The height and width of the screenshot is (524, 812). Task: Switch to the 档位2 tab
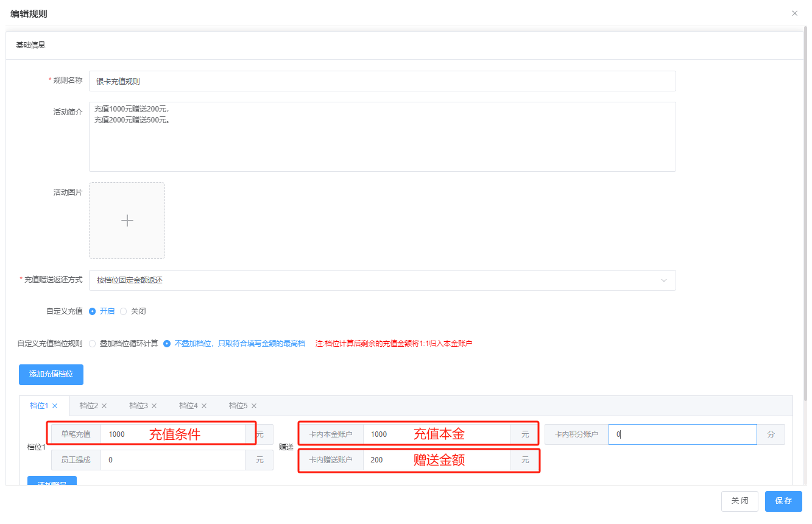[x=88, y=406]
